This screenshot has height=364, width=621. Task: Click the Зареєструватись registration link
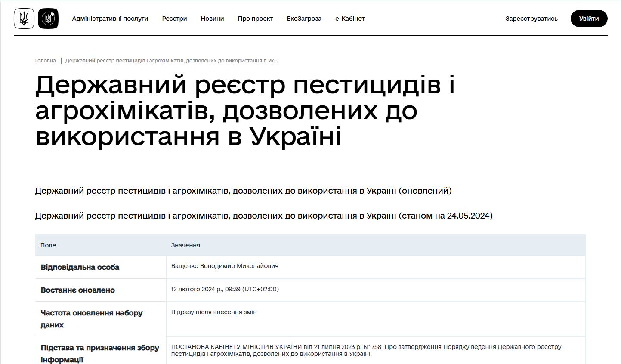coord(531,19)
